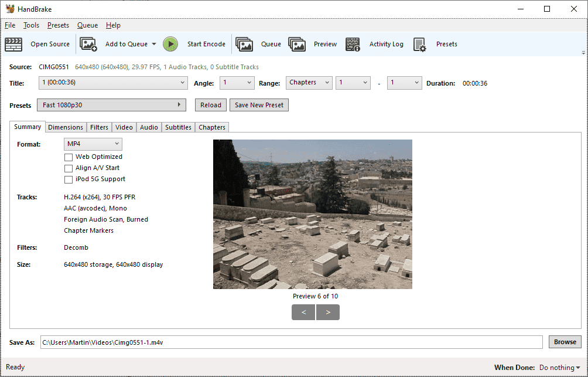This screenshot has width=588, height=377.
Task: Click the HandBrake app logo in title bar
Action: pyautogui.click(x=10, y=9)
